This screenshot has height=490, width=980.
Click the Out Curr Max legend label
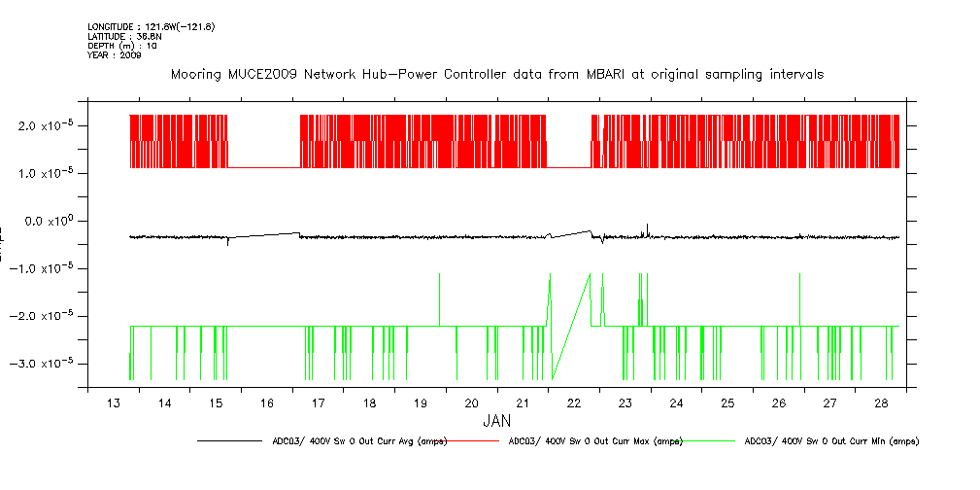coord(595,441)
